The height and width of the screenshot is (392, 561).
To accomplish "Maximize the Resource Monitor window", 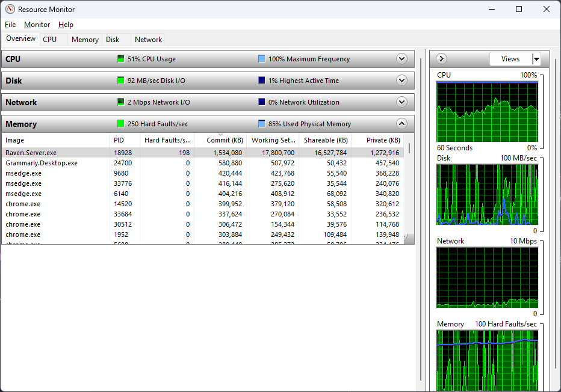I will (519, 9).
